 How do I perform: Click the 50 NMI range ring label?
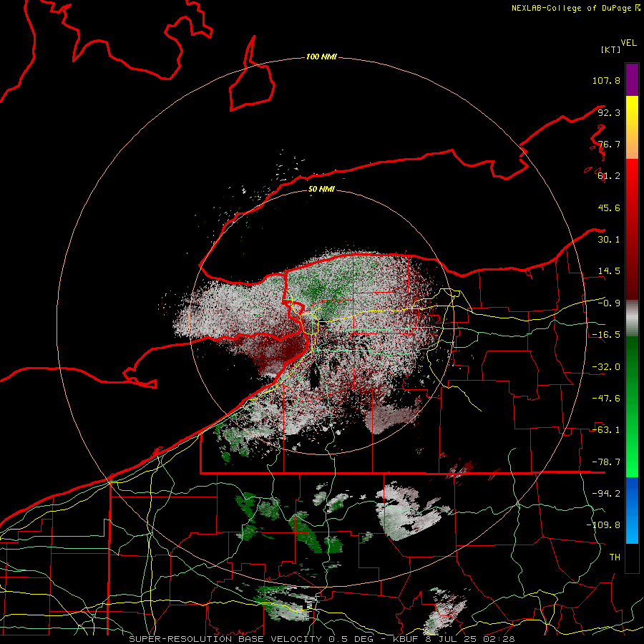(x=321, y=190)
